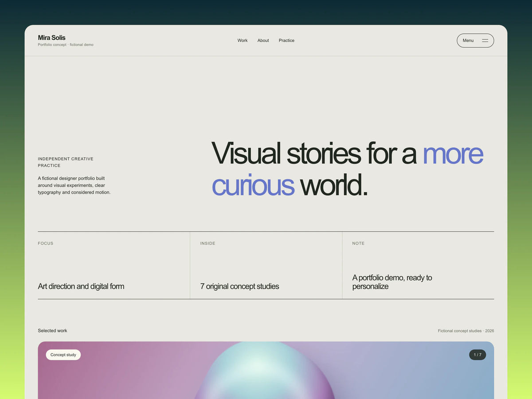The image size is (532, 399).
Task: Click 'Fictional concept studies · 2026' text
Action: (x=466, y=331)
